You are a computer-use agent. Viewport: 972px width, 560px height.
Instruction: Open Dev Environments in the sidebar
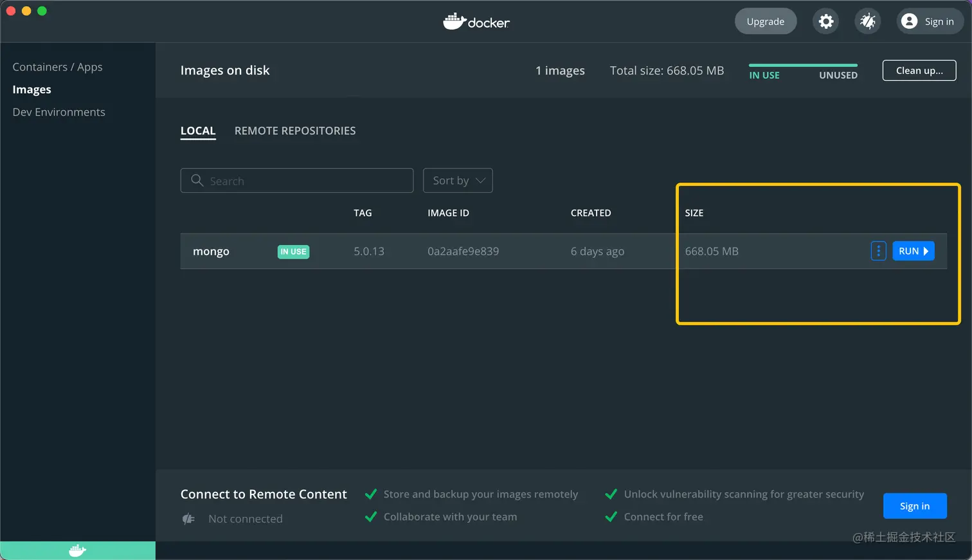coord(59,112)
